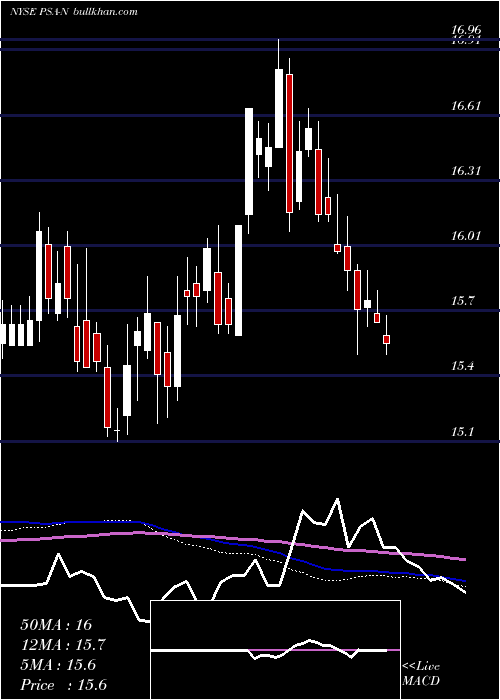The width and height of the screenshot is (500, 700).
Task: Click the 12MA : 15.7 value
Action: 63,645
